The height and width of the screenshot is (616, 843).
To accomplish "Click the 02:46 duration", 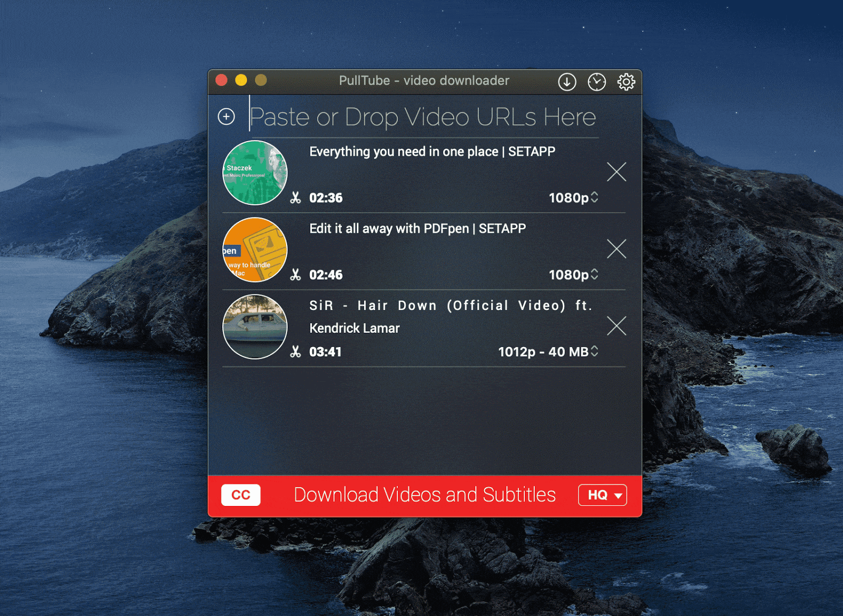I will coord(326,275).
